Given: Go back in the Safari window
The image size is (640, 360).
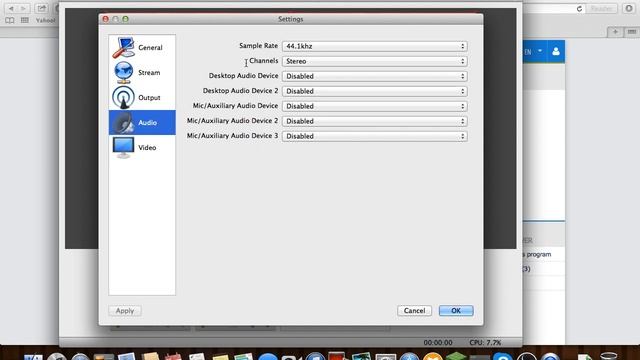Looking at the screenshot, I should (x=11, y=8).
